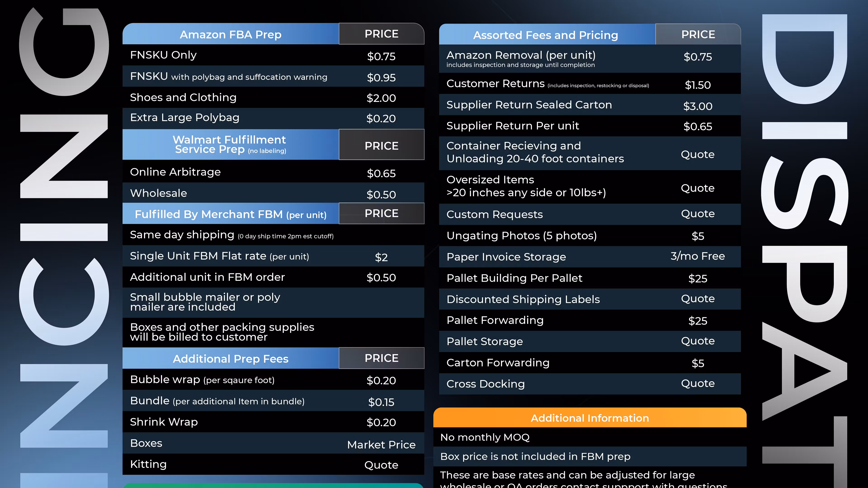
Task: Click the Shrink Wrap row label
Action: (164, 422)
